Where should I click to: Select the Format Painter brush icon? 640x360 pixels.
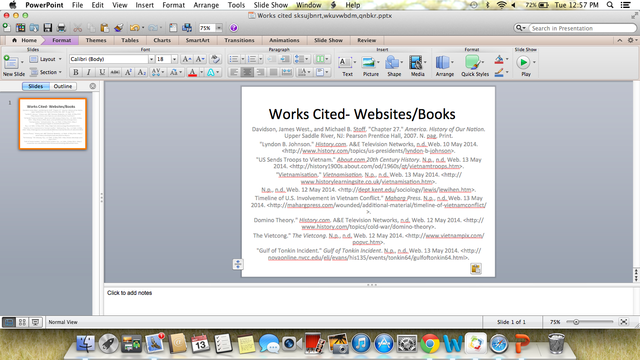119,28
